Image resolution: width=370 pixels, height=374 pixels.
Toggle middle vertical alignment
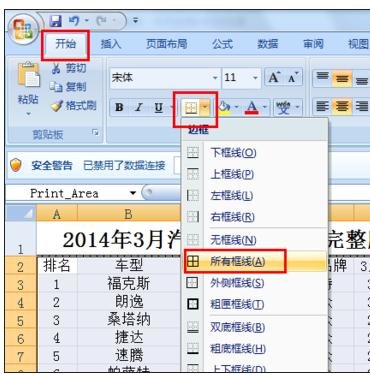pos(342,78)
